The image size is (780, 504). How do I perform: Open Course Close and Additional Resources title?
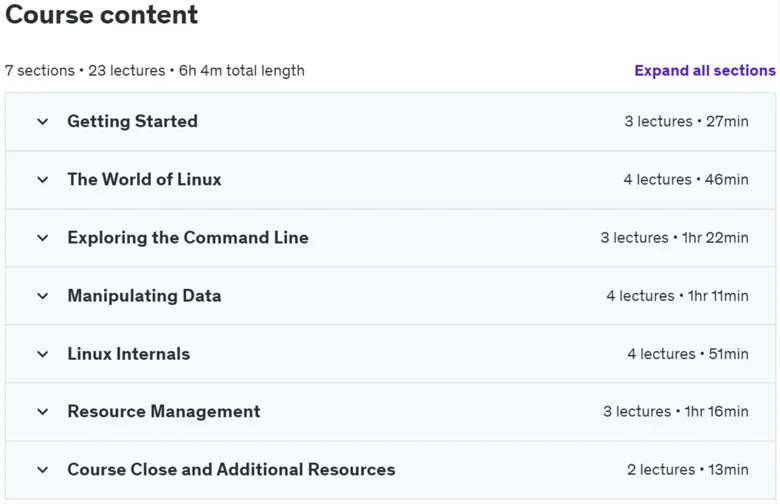point(231,470)
